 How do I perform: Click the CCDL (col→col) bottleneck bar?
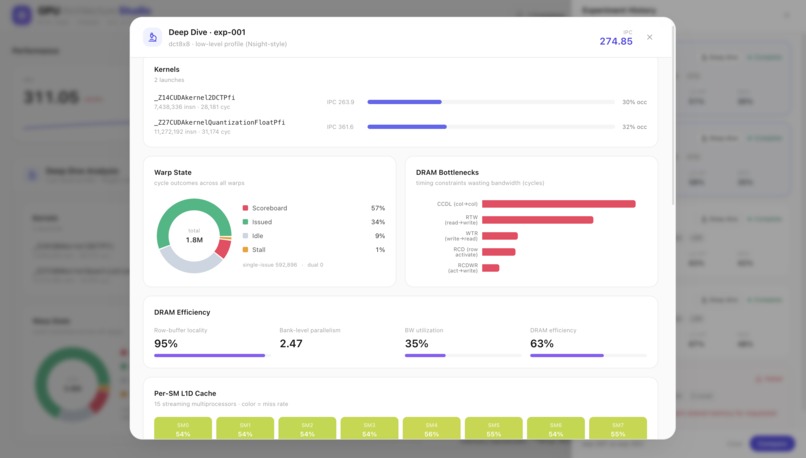(559, 204)
